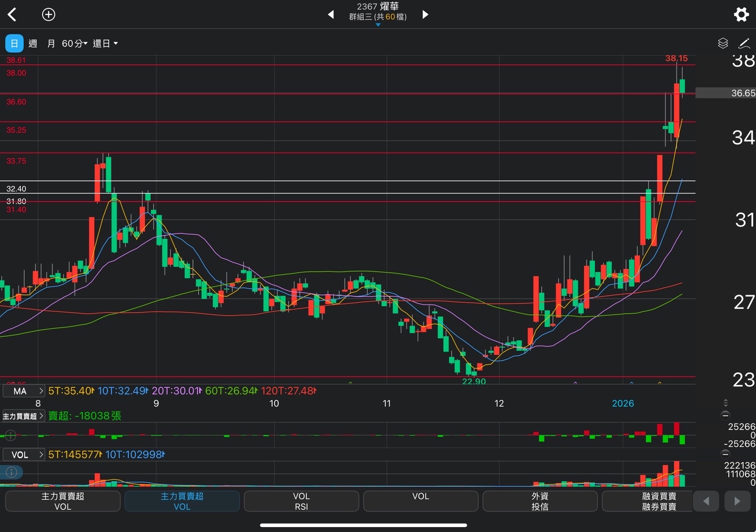Select the 外資 投信 indicator tab

pos(539,501)
